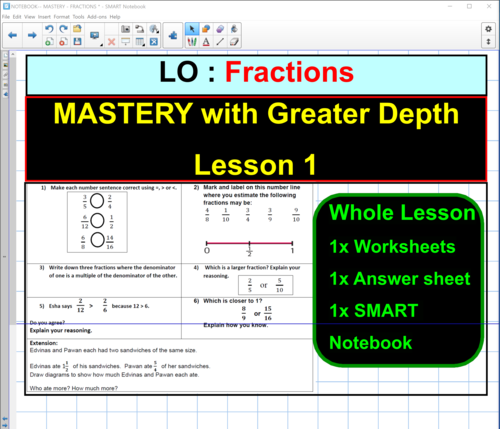This screenshot has height=429, width=500.
Task: Select the Pens tool
Action: (x=192, y=42)
